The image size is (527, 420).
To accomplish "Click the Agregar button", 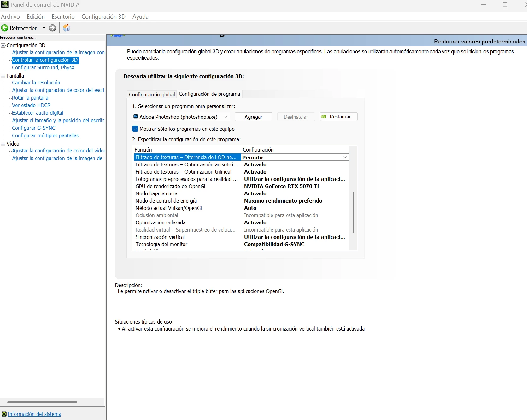I will click(x=253, y=117).
